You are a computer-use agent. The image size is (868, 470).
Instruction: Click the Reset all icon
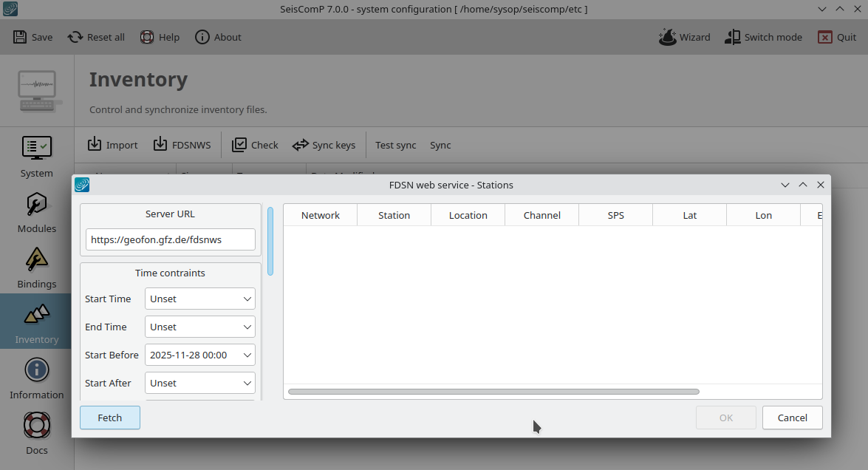pos(75,37)
